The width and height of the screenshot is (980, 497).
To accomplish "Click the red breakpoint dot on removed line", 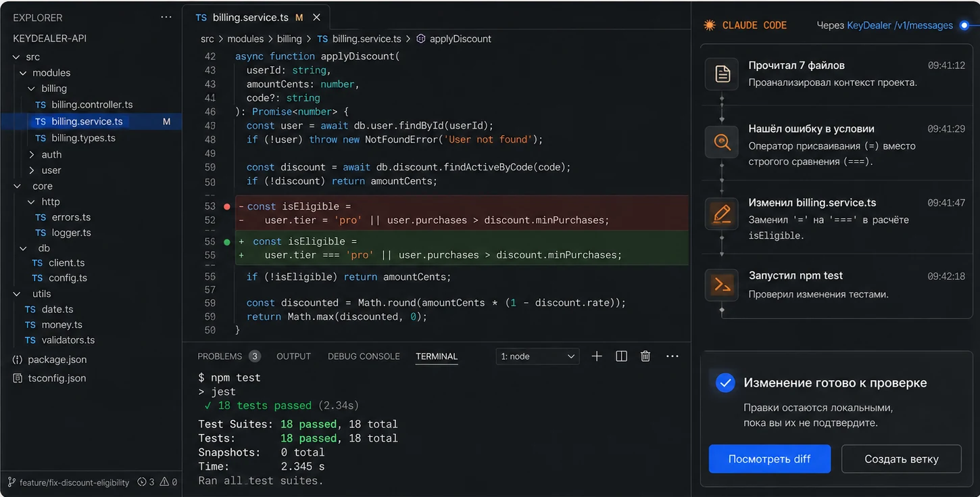I will point(227,206).
